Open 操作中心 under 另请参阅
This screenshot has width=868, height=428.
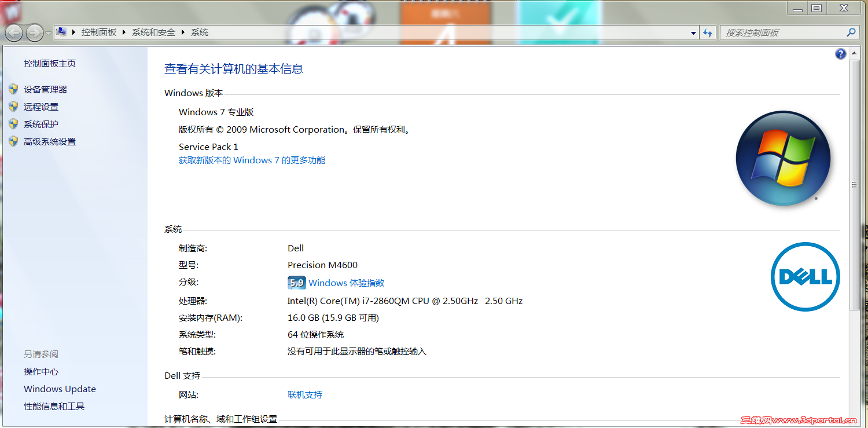pyautogui.click(x=41, y=372)
